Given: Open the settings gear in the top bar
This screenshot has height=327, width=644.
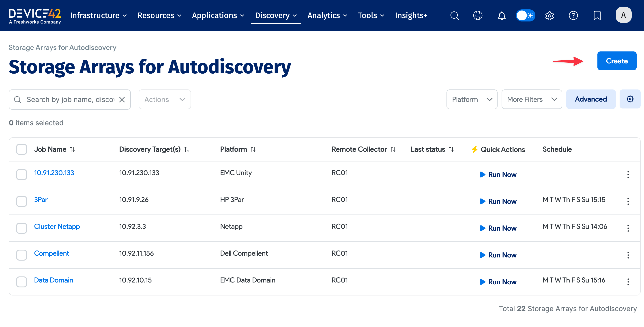Looking at the screenshot, I should click(549, 15).
